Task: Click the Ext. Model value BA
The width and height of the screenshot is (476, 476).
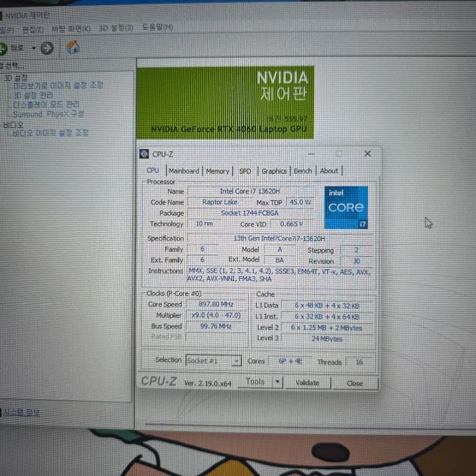Action: coord(280,260)
